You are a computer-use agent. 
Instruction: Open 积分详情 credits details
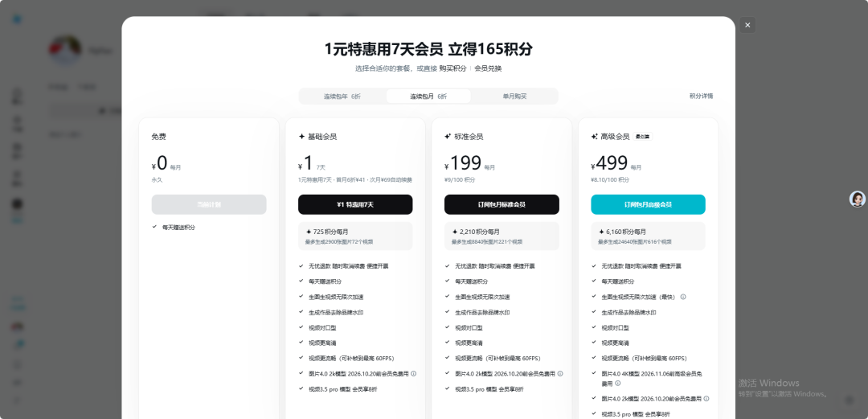[701, 96]
